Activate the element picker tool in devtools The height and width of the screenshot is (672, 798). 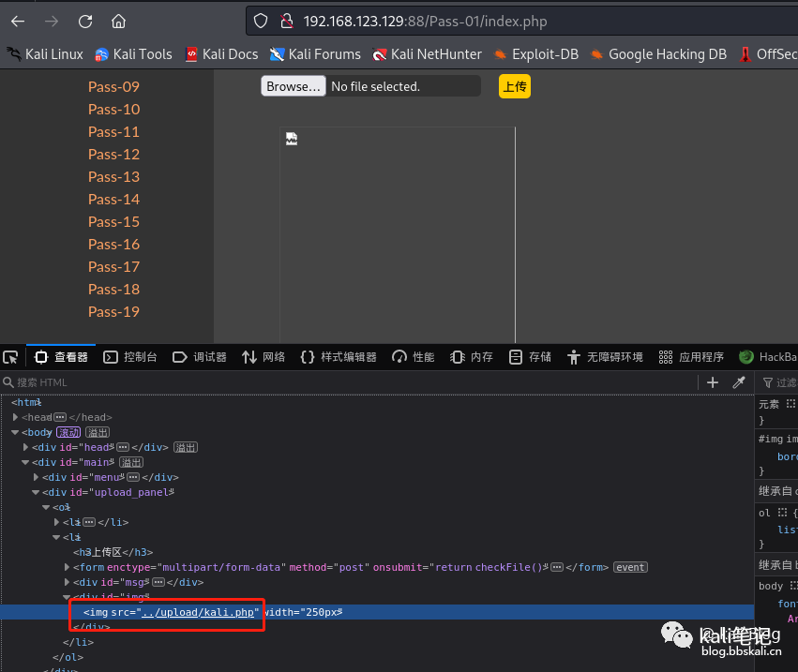(x=10, y=357)
